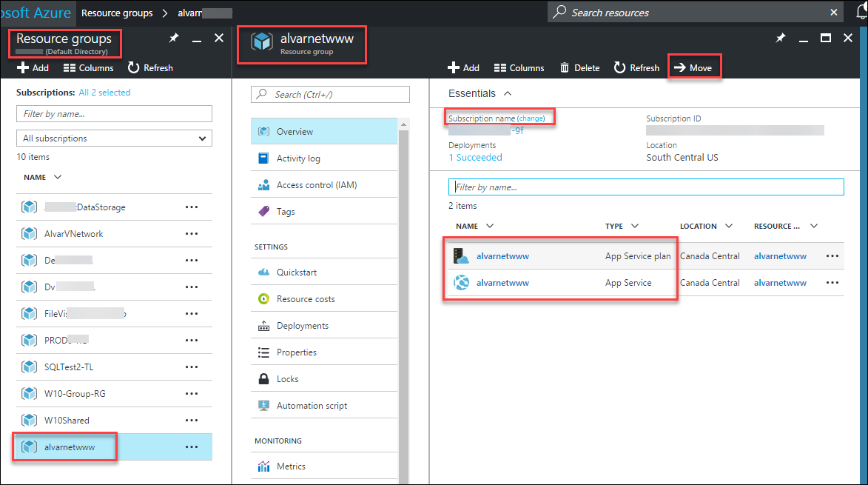Viewport: 868px width, 485px height.
Task: Delete the alvarnetwww resource group
Action: (579, 67)
